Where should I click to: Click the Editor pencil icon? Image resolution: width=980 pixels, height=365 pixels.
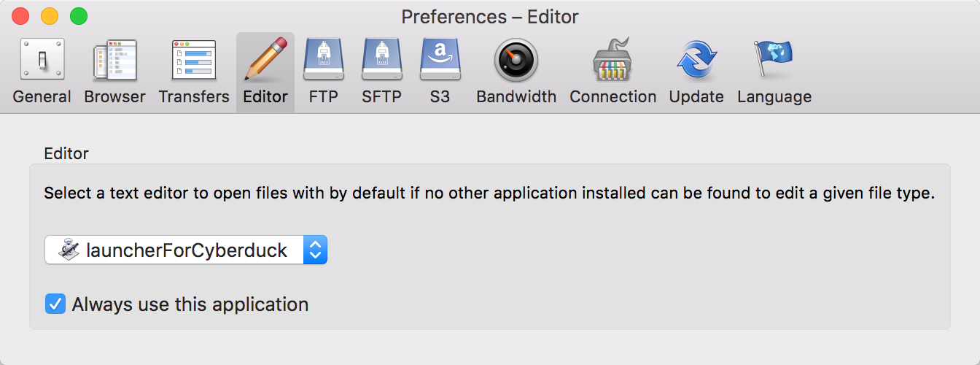265,58
